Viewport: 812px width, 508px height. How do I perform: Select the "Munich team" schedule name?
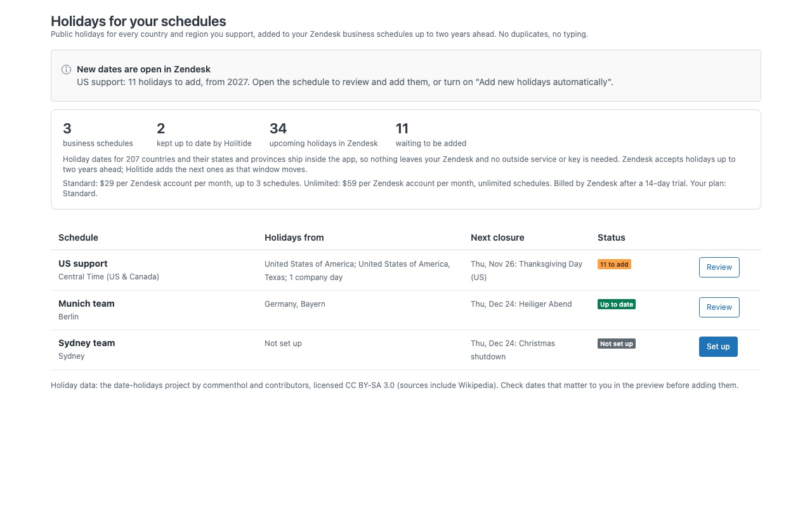click(86, 304)
